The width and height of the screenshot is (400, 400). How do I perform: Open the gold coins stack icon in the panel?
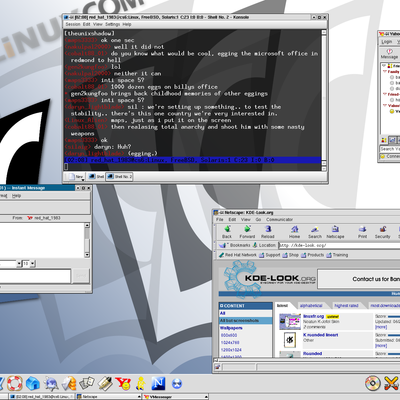point(69,384)
